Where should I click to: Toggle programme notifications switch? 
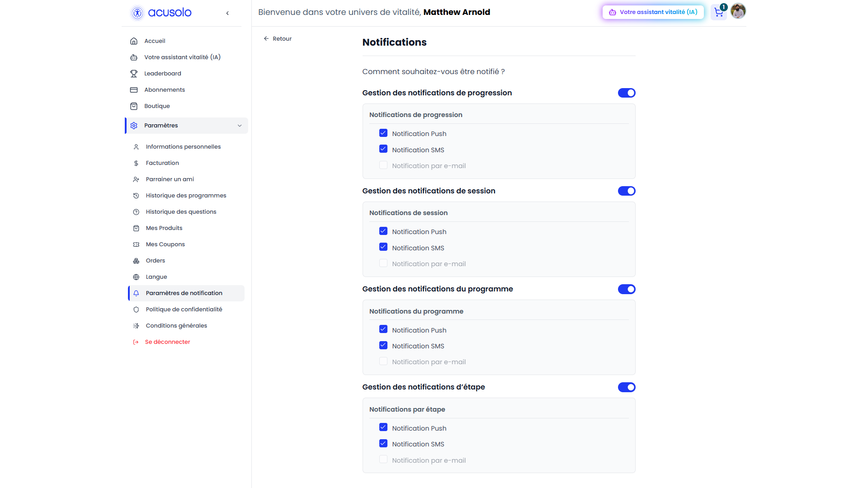tap(627, 289)
